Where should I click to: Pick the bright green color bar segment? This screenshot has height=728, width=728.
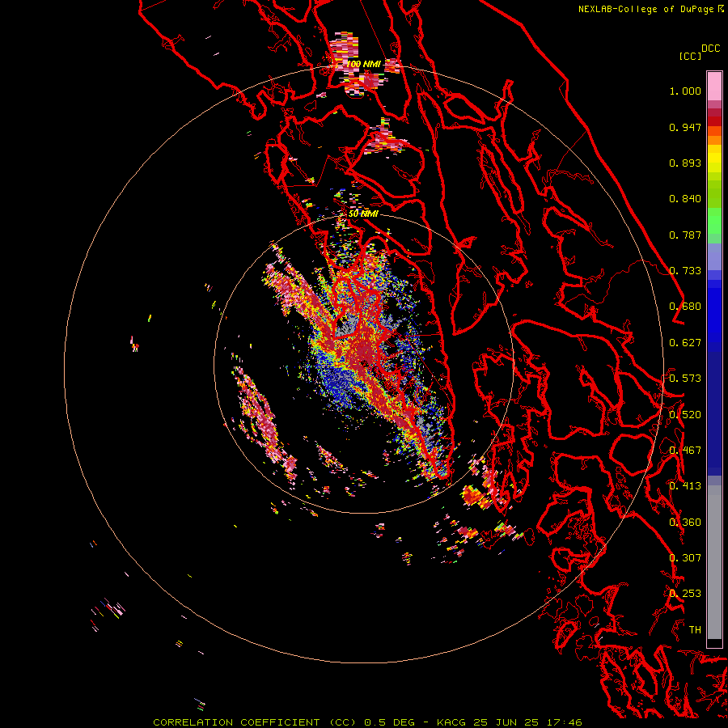pyautogui.click(x=714, y=221)
